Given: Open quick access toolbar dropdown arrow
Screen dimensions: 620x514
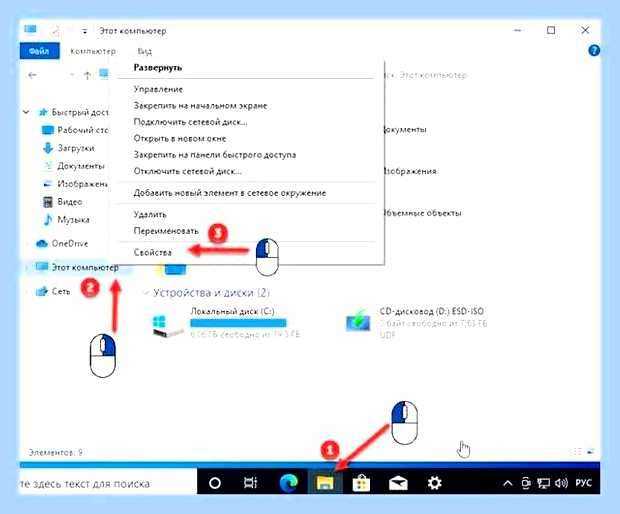Looking at the screenshot, I should pyautogui.click(x=84, y=31).
